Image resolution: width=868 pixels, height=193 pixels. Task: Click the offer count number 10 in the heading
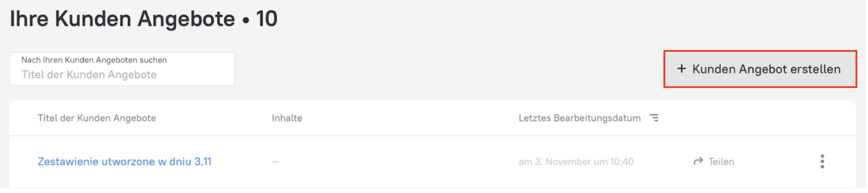pyautogui.click(x=267, y=19)
